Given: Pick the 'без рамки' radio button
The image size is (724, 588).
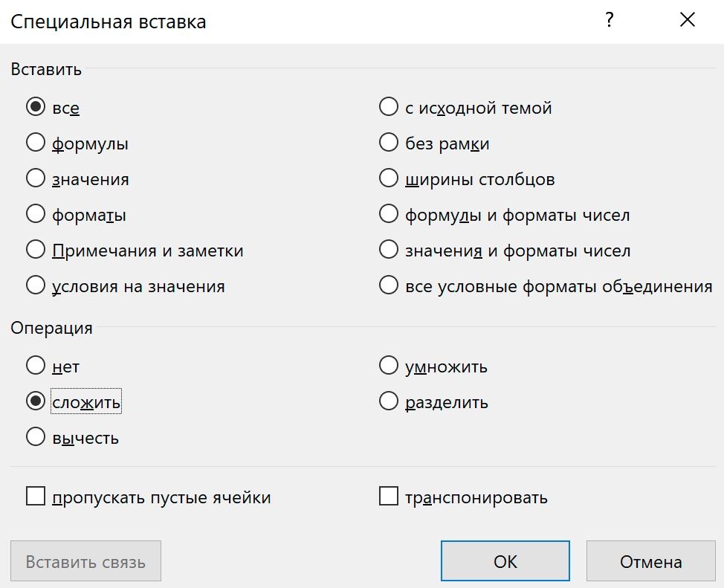Looking at the screenshot, I should (x=389, y=143).
